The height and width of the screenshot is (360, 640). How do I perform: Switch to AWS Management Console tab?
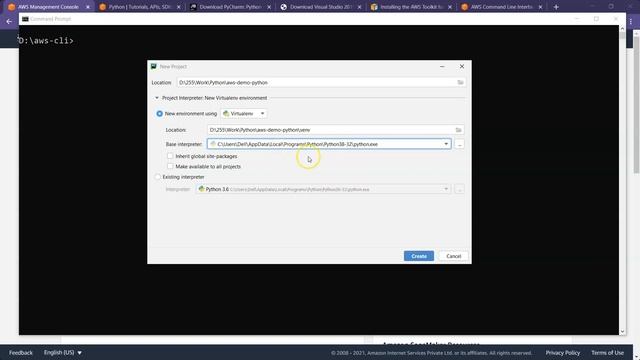tap(48, 7)
